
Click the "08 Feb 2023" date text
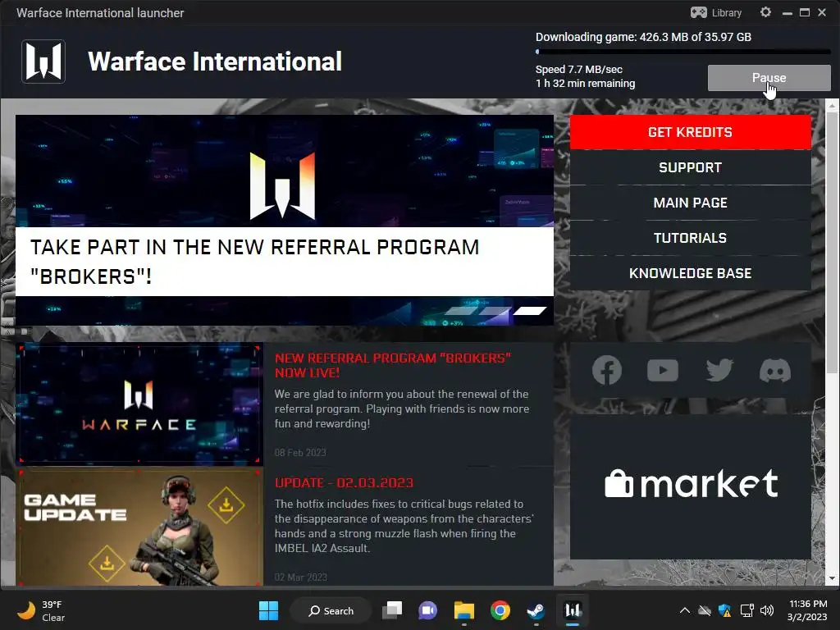[x=300, y=452]
